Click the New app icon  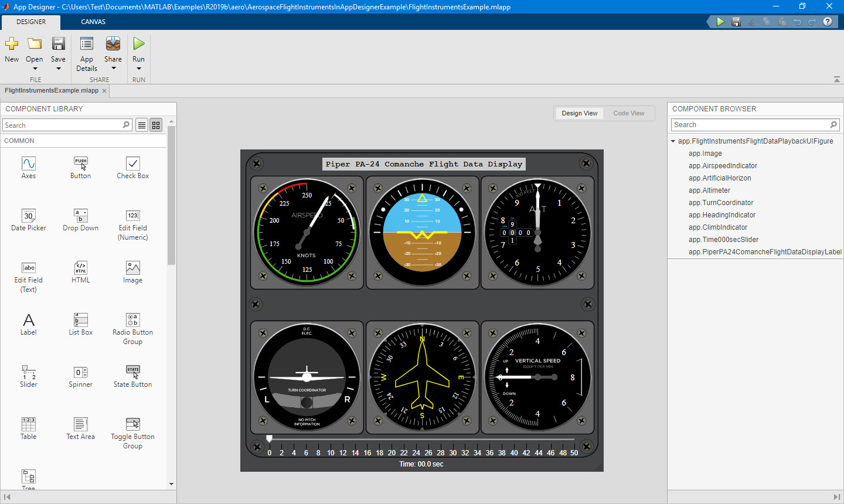tap(12, 44)
